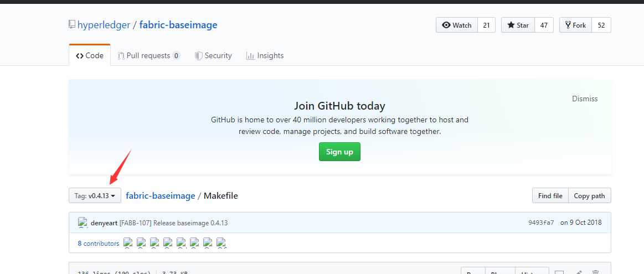
Task: Open the Security tab
Action: point(213,55)
